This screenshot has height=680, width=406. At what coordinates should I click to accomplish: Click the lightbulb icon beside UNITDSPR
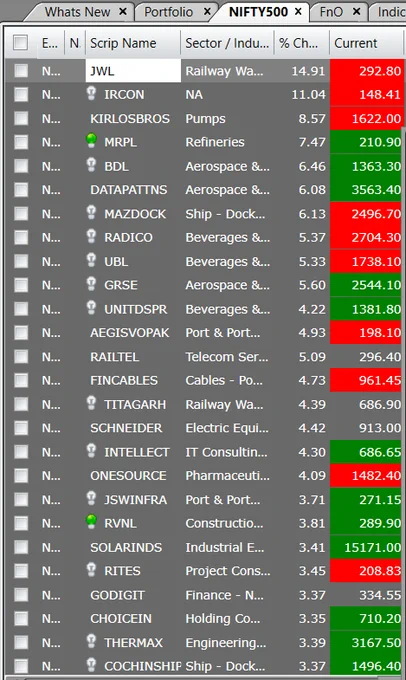tap(91, 308)
